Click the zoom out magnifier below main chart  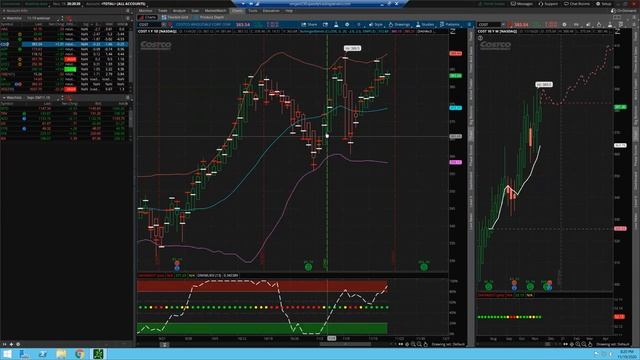coord(419,344)
